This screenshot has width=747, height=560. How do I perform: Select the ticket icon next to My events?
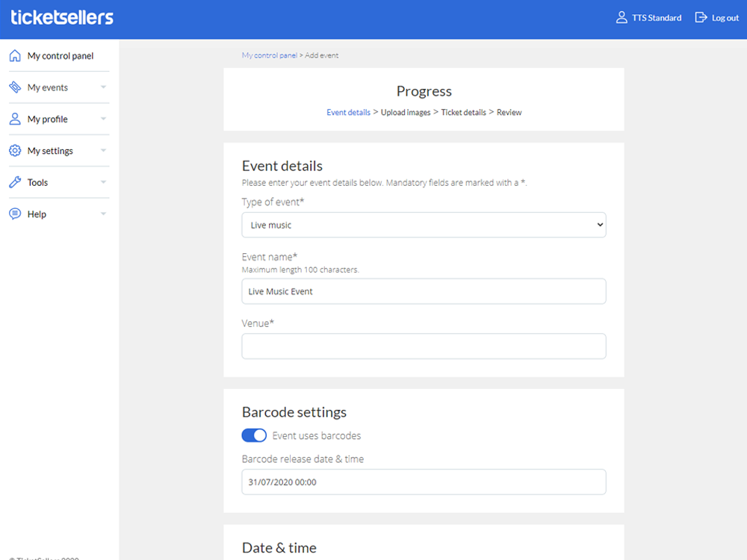14,87
